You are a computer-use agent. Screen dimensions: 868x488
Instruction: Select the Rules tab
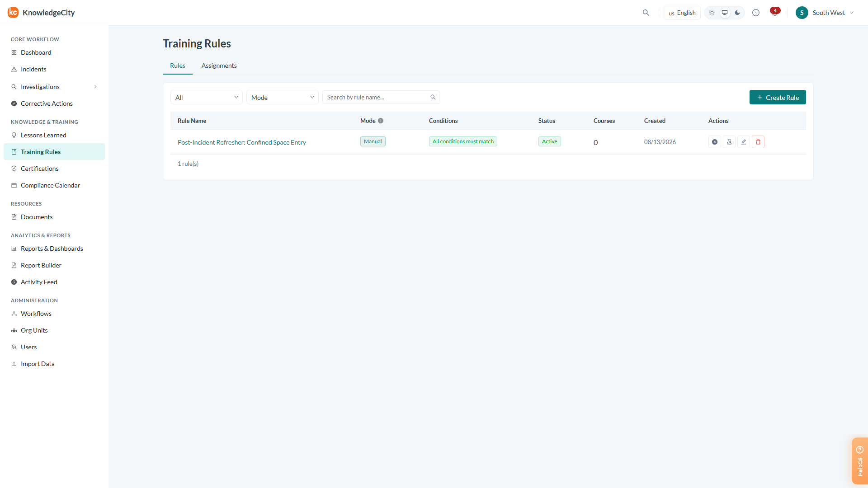pyautogui.click(x=178, y=66)
